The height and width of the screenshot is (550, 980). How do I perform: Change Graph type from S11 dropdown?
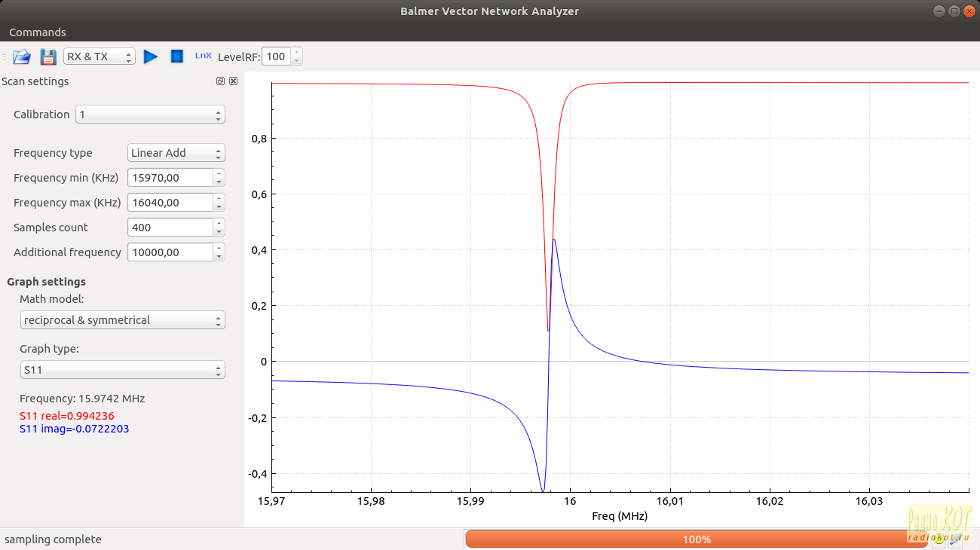point(122,371)
